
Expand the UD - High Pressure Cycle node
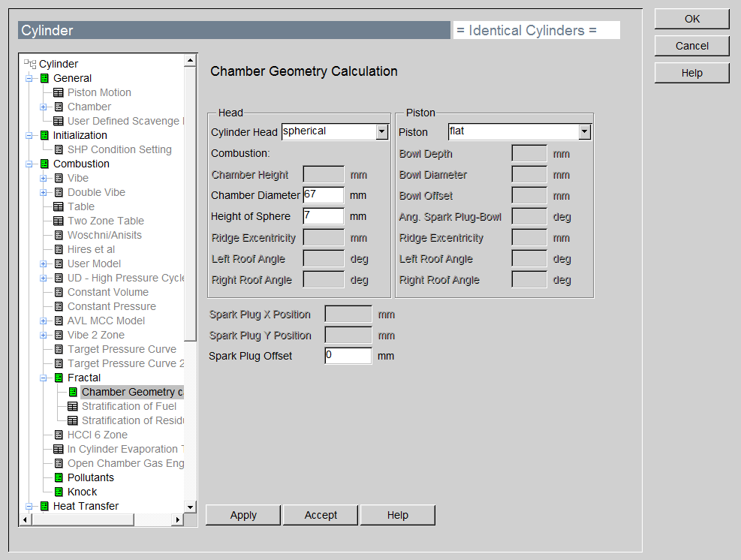tap(43, 278)
